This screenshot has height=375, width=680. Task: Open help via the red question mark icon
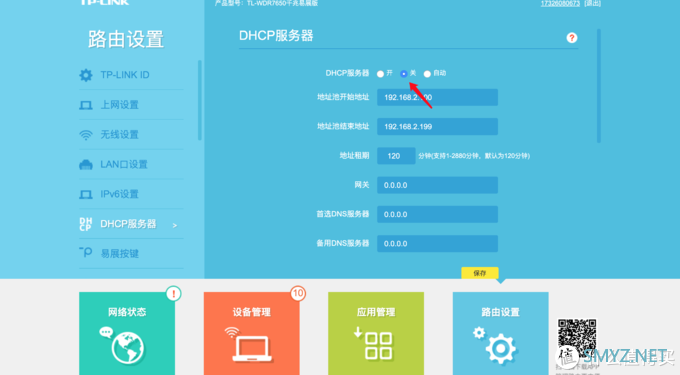point(572,38)
